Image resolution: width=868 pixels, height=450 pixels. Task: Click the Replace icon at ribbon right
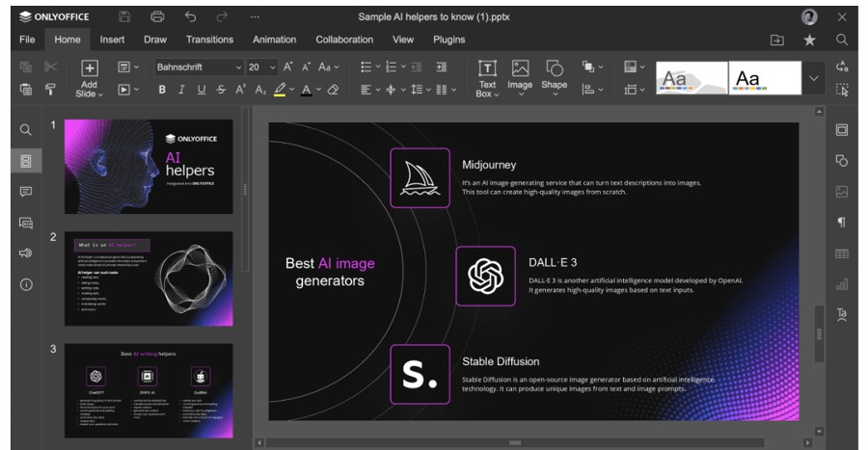click(x=842, y=66)
